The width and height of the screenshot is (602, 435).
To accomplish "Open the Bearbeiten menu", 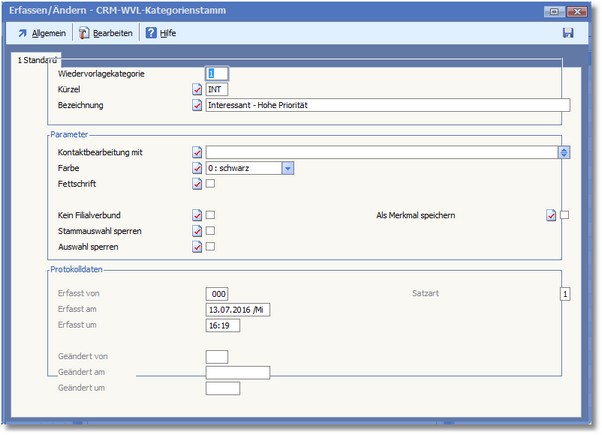I will tap(107, 33).
